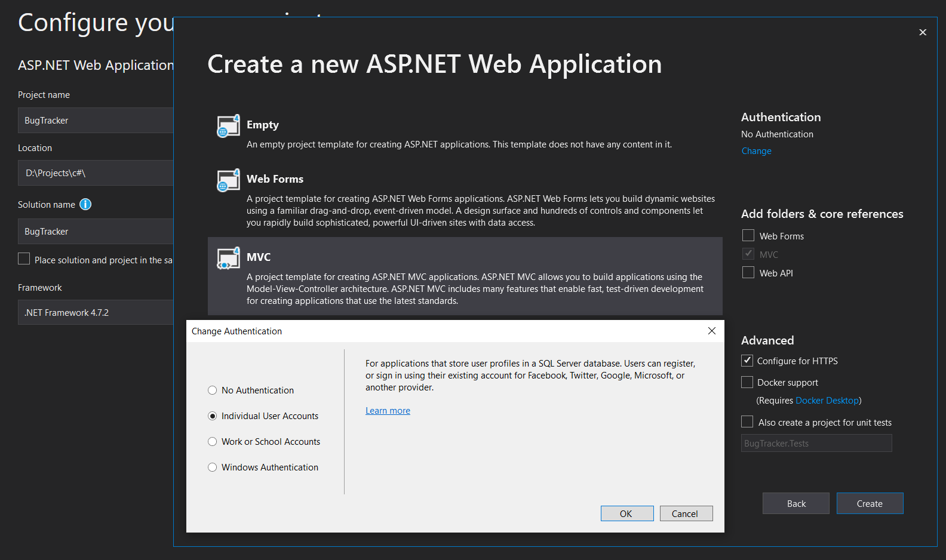Image resolution: width=946 pixels, height=560 pixels.
Task: Click the Web Forms template icon
Action: [228, 181]
